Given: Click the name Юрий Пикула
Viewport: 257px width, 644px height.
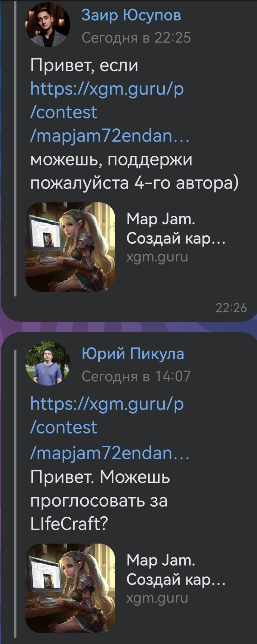Looking at the screenshot, I should [x=133, y=354].
